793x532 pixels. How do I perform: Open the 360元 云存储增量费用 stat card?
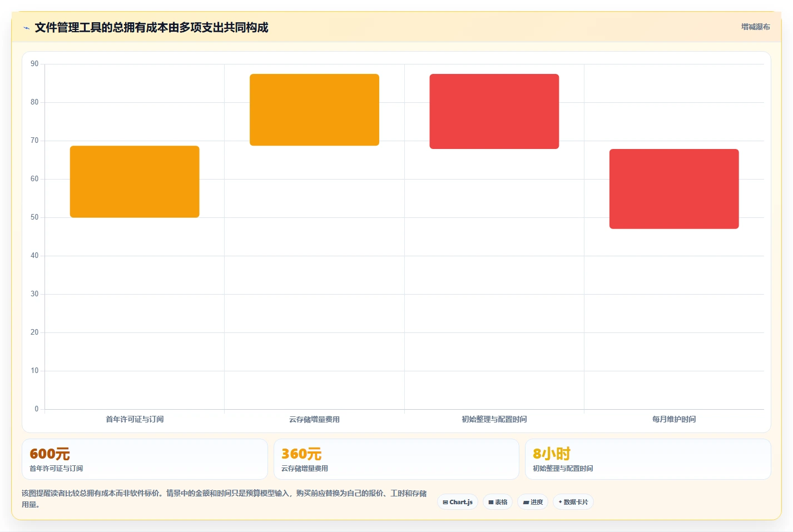(396, 459)
